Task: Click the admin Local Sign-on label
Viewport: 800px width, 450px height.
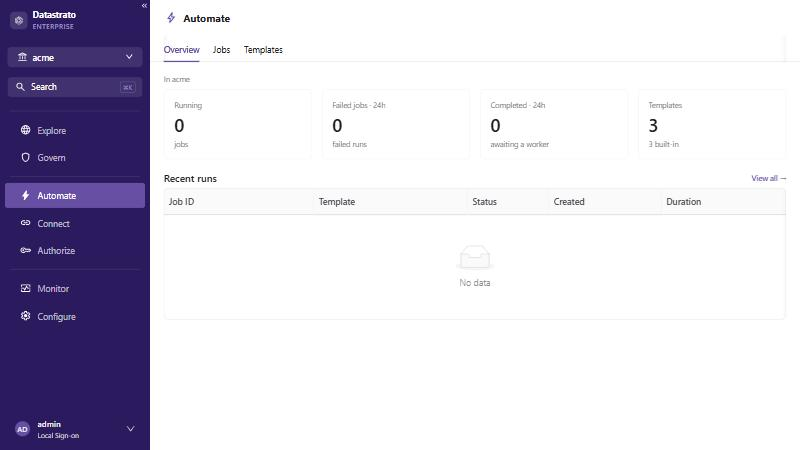Action: [x=58, y=430]
